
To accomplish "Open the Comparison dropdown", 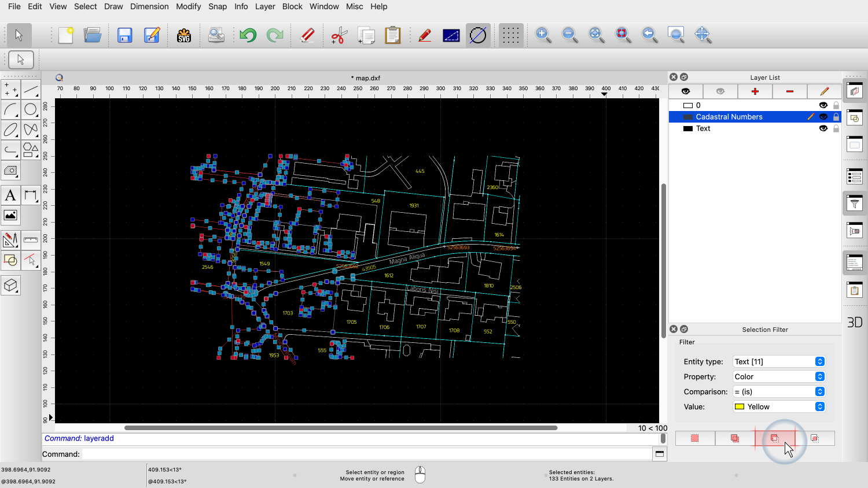I will [x=778, y=391].
